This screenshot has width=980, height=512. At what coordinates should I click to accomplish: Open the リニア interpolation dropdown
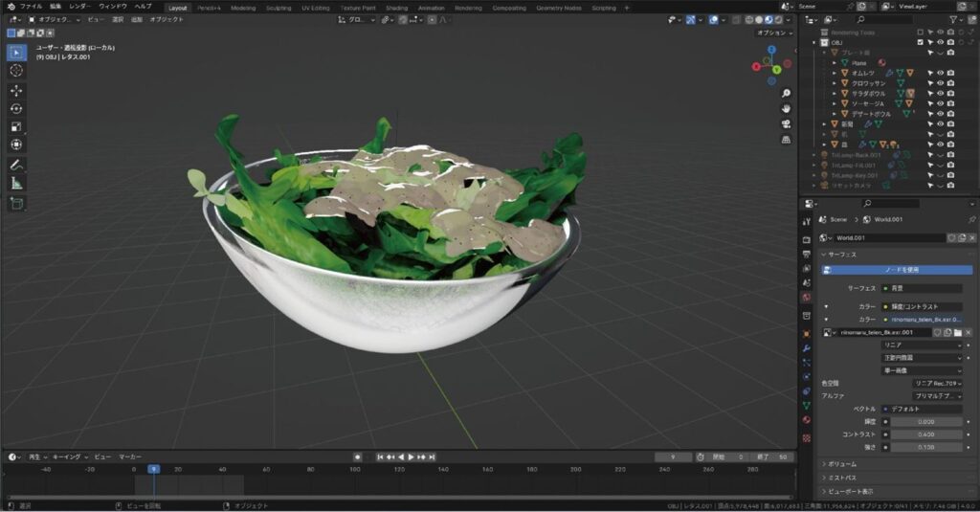pos(922,345)
